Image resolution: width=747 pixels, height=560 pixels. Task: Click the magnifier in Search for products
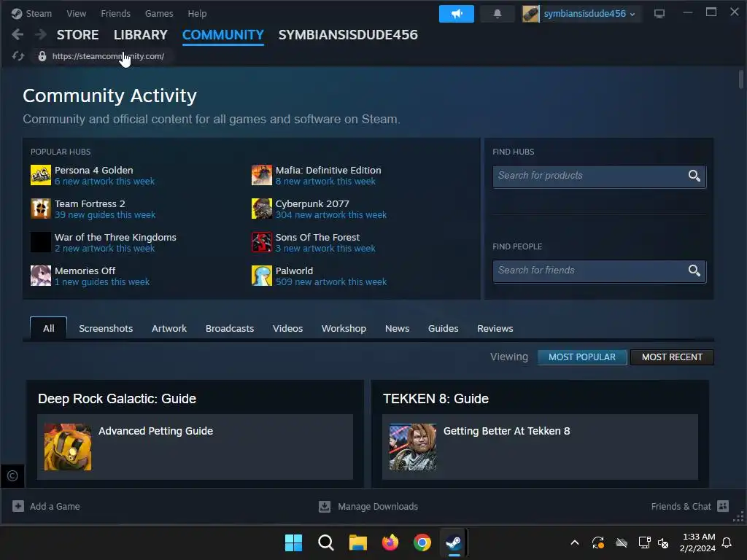coord(694,176)
